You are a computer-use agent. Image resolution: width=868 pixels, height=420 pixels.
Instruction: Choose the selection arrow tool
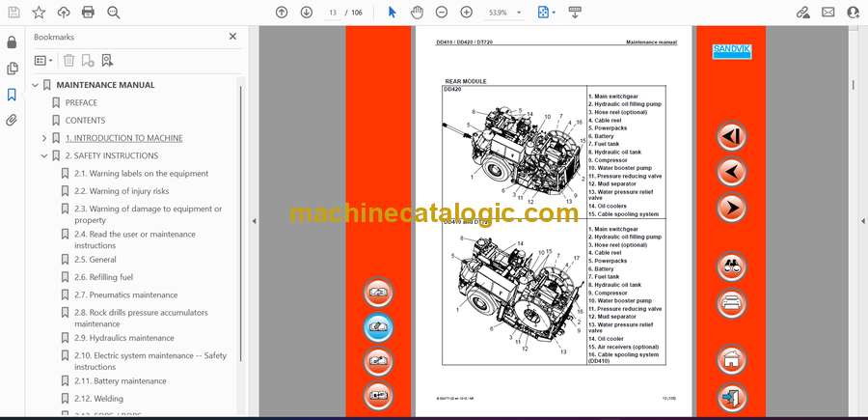[x=392, y=13]
